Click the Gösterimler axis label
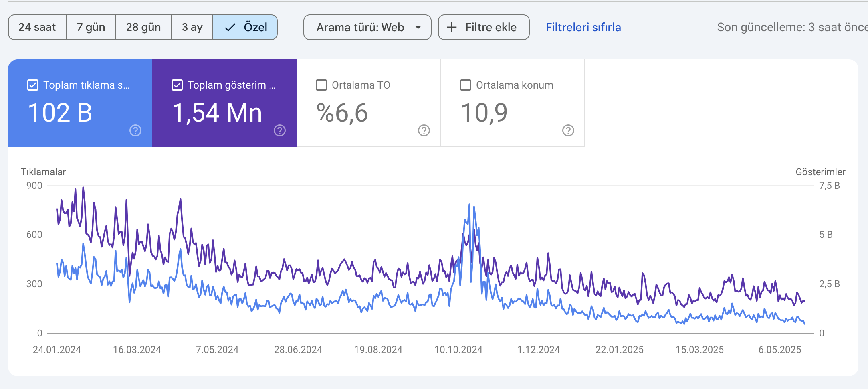The height and width of the screenshot is (389, 868). pyautogui.click(x=820, y=172)
